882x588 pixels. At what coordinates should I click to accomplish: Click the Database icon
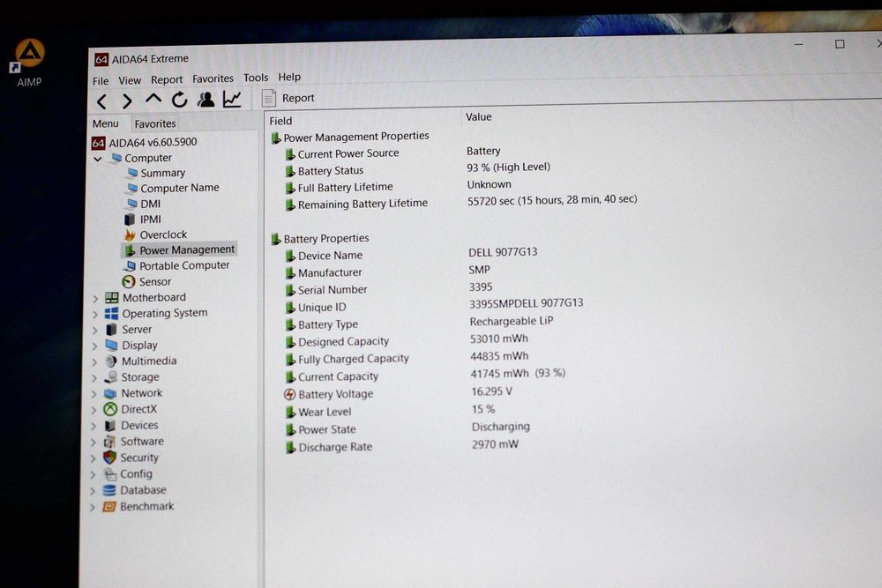click(109, 490)
